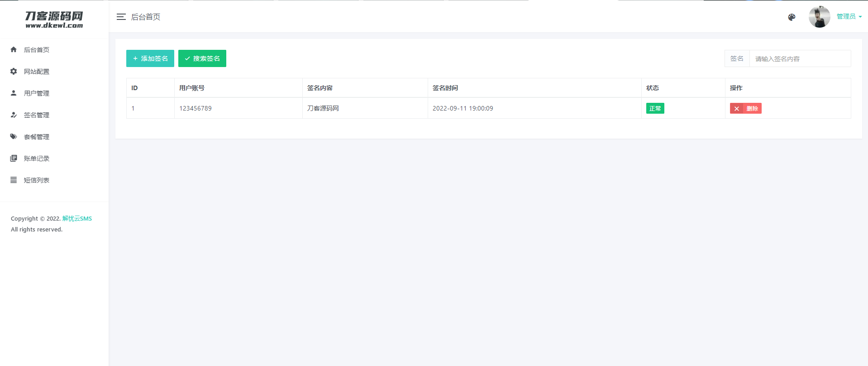
Task: Click the signature icon beside 签名管理
Action: 14,115
